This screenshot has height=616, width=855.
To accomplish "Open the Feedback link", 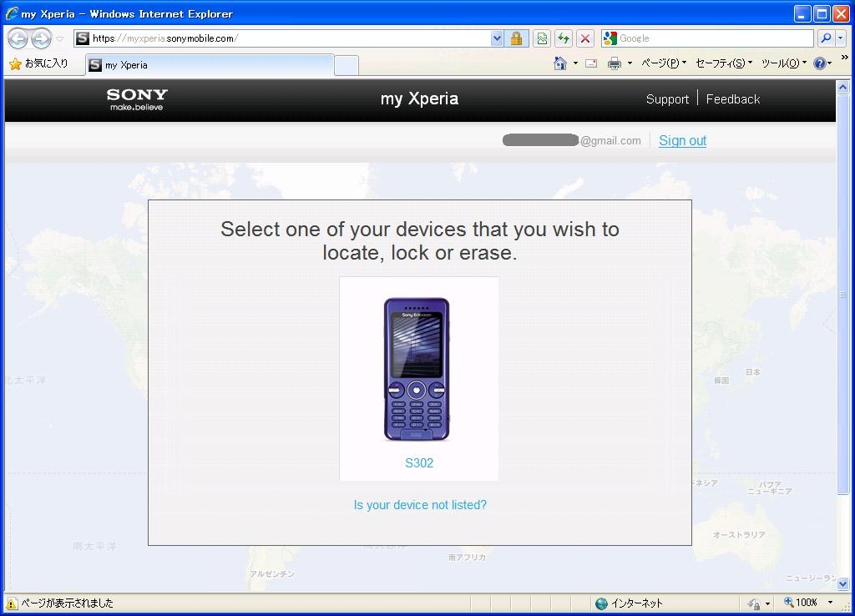I will (733, 99).
